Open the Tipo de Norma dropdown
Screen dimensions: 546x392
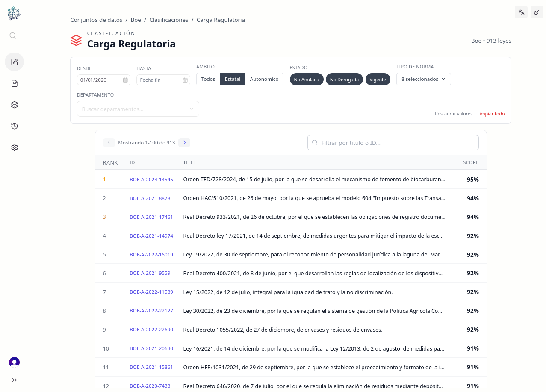(423, 79)
